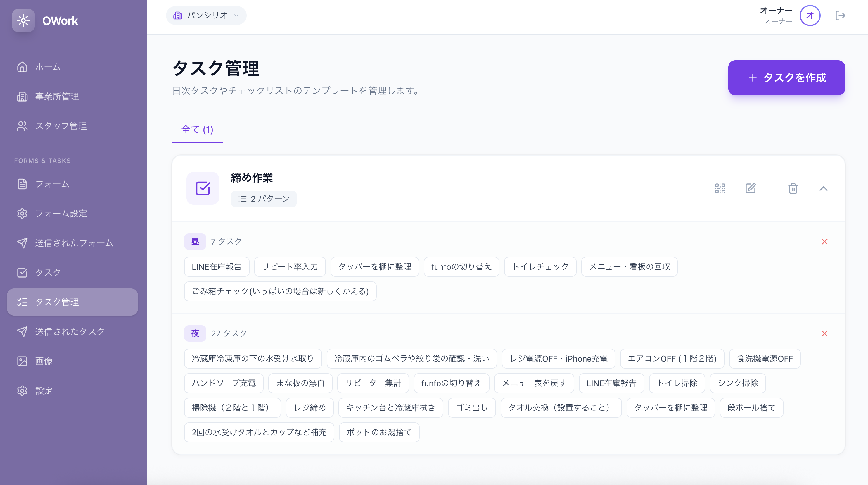This screenshot has width=868, height=485.
Task: Delete 締め作業 with the trash icon
Action: click(793, 188)
